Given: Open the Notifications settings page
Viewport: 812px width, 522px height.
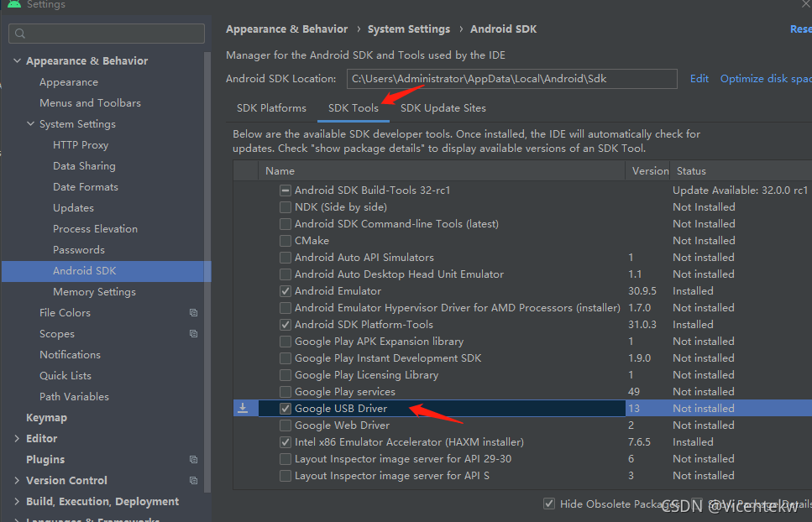Looking at the screenshot, I should pyautogui.click(x=70, y=354).
